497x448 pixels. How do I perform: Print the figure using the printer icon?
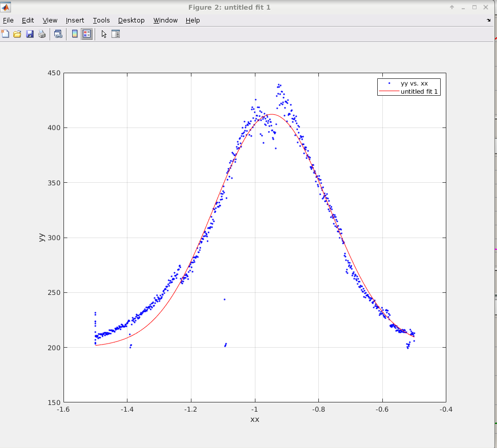point(42,34)
